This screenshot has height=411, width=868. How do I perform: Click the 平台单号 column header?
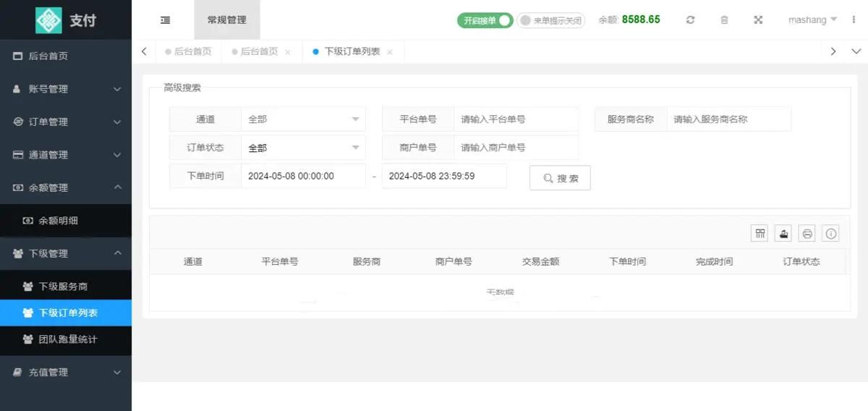tap(280, 262)
